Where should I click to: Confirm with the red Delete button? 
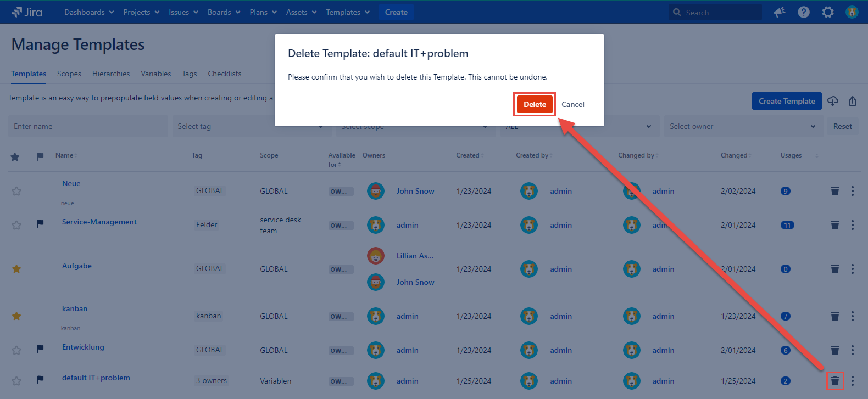pyautogui.click(x=535, y=104)
